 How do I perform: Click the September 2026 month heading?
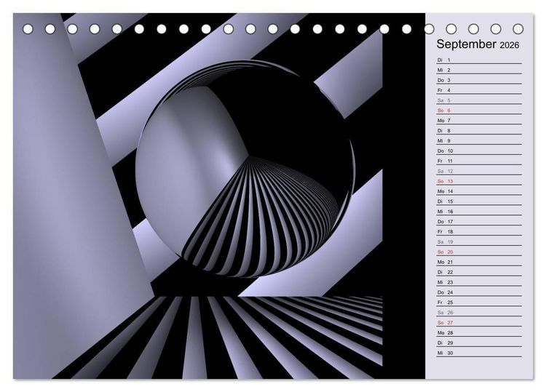tap(478, 44)
